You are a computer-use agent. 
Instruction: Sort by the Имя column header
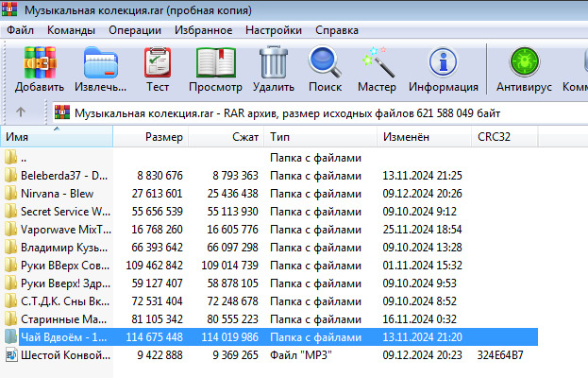tap(57, 137)
